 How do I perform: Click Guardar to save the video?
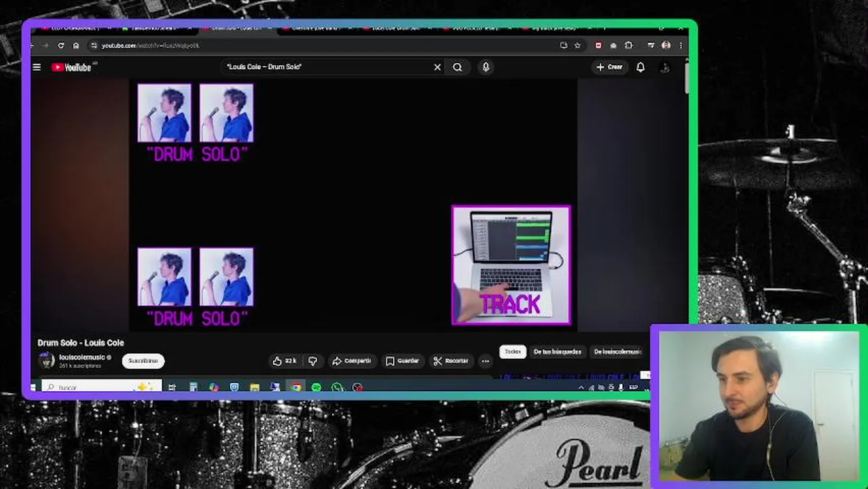click(402, 361)
